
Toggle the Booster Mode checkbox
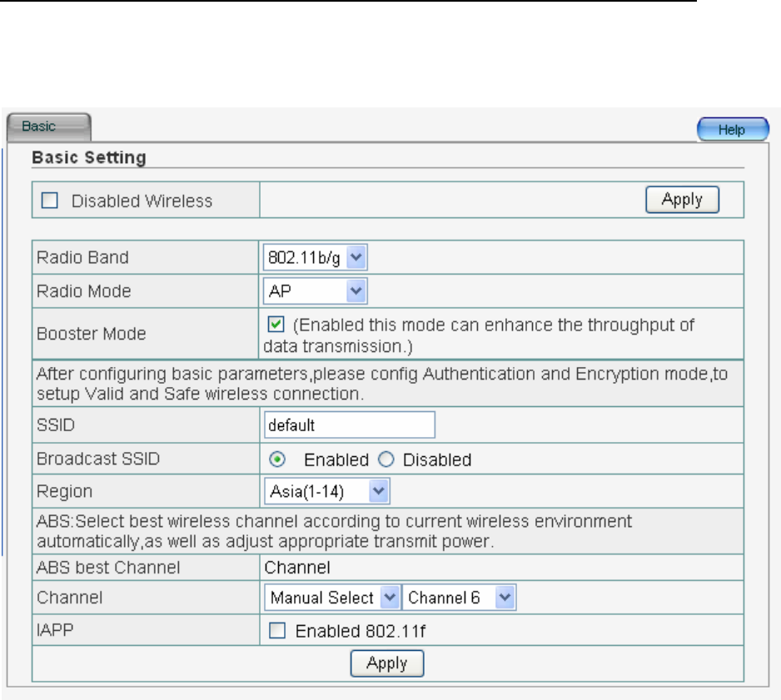pos(278,325)
